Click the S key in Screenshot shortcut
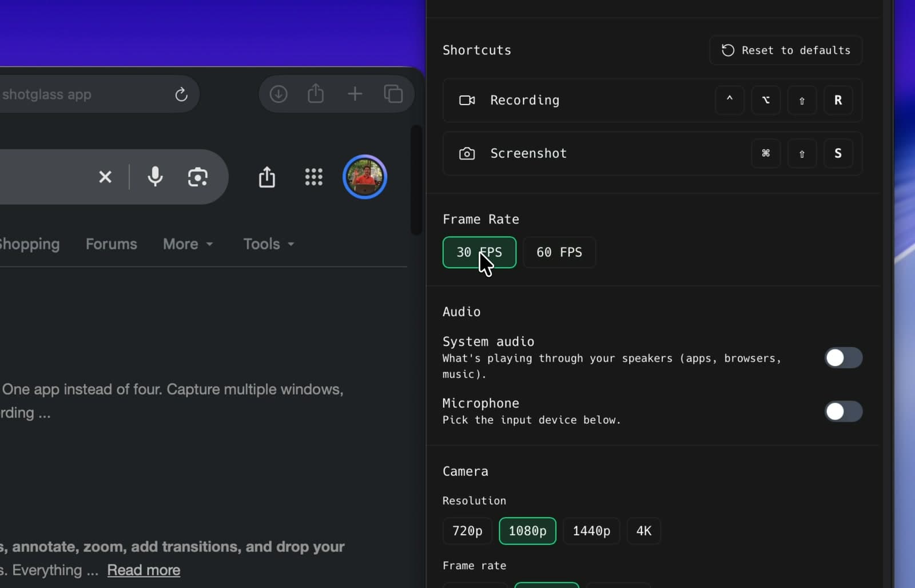This screenshot has height=588, width=915. tap(838, 153)
